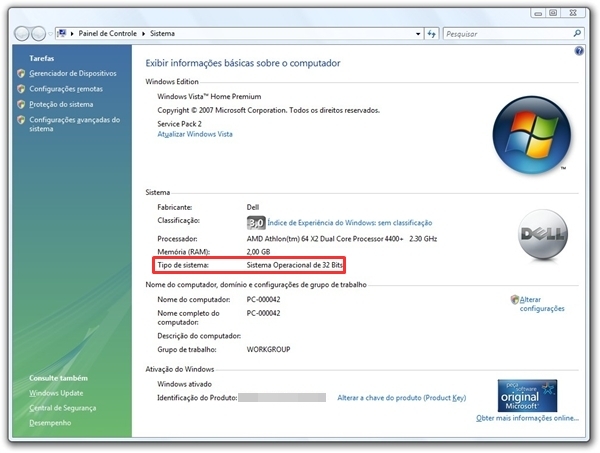Click the Back navigation arrow button

(x=22, y=34)
